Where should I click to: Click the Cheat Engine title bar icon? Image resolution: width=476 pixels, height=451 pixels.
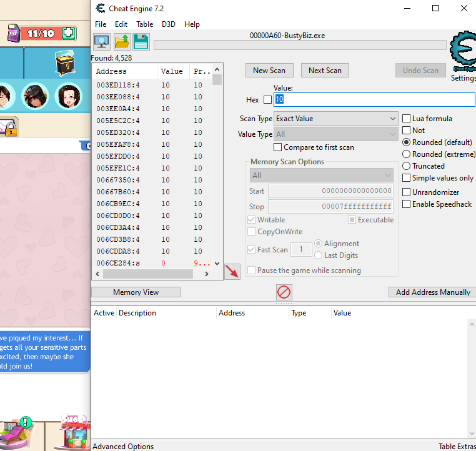point(101,9)
